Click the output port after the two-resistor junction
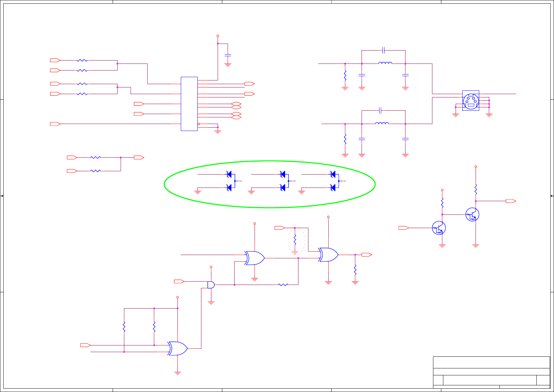The image size is (554, 392). [x=139, y=158]
